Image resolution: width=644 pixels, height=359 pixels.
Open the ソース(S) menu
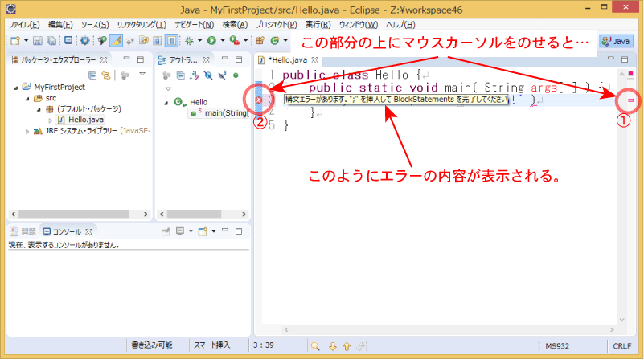[95, 25]
